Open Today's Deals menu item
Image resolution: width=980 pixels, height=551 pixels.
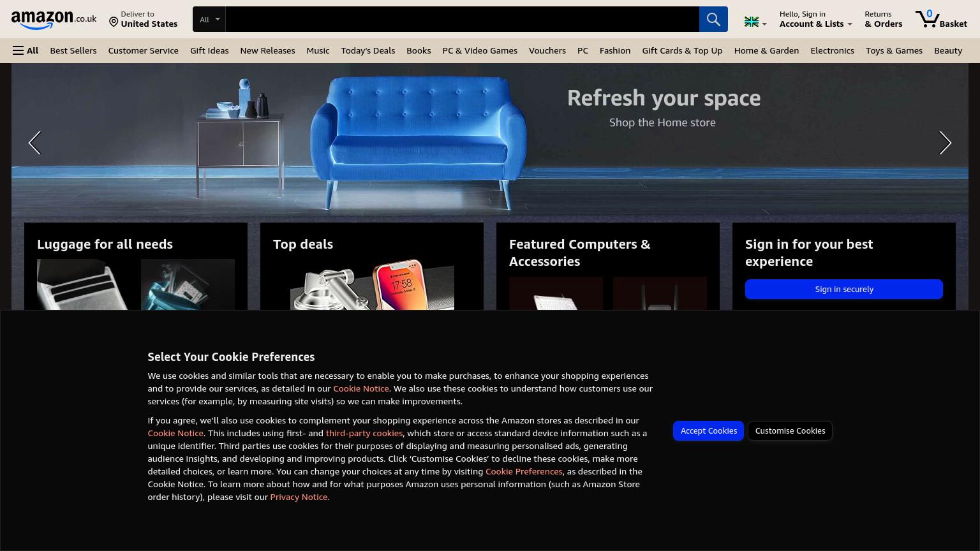coord(368,50)
